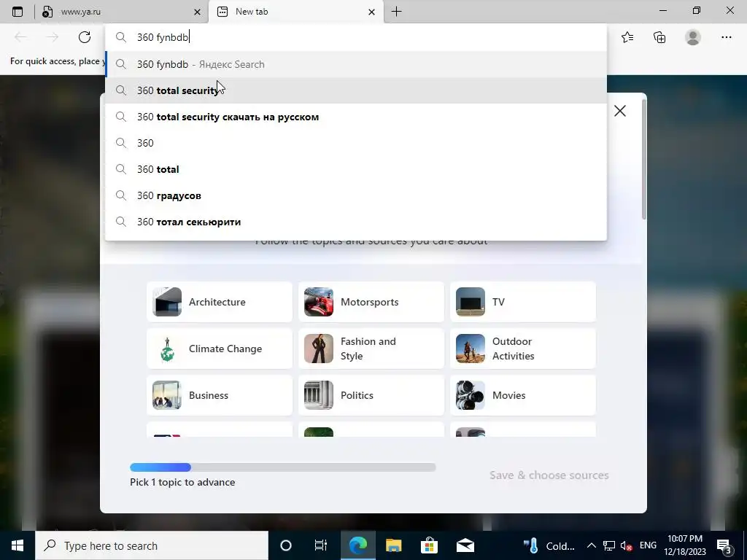The width and height of the screenshot is (747, 560).
Task: Choose the Climate Change topic
Action: tap(220, 349)
